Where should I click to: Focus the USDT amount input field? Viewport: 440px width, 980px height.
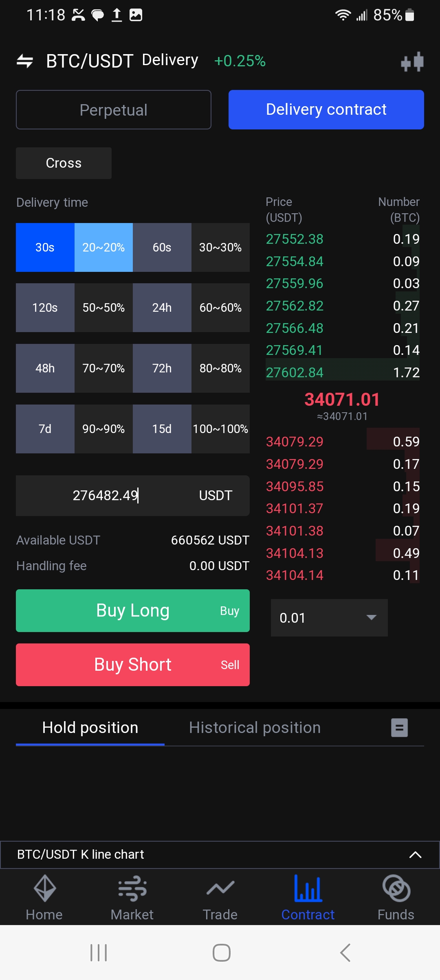(106, 496)
